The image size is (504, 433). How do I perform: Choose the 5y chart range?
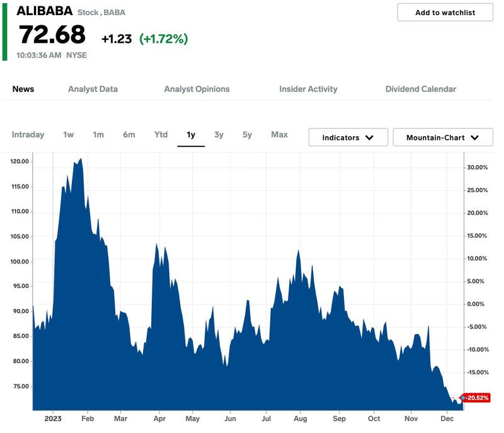tap(247, 135)
